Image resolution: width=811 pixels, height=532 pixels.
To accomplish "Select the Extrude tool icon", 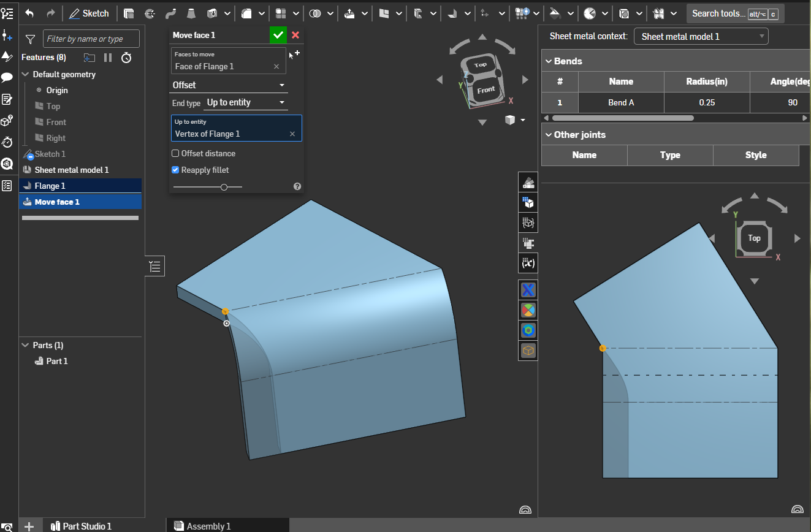I will (129, 13).
